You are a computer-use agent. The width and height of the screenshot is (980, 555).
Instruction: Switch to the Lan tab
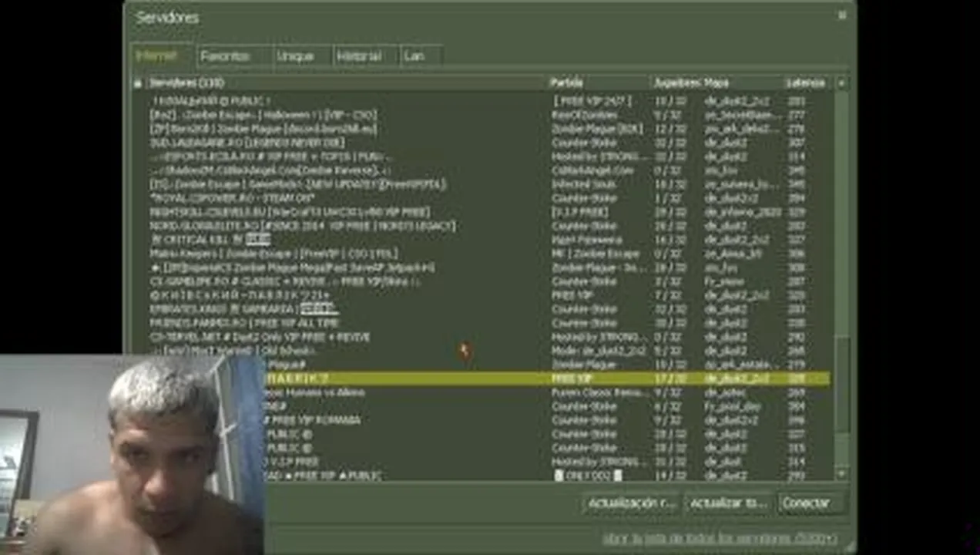point(415,56)
